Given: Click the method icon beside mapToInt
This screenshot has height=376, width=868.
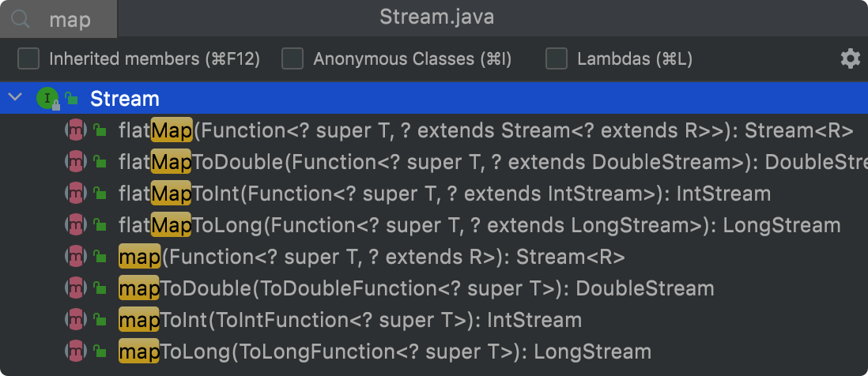Looking at the screenshot, I should tap(75, 320).
